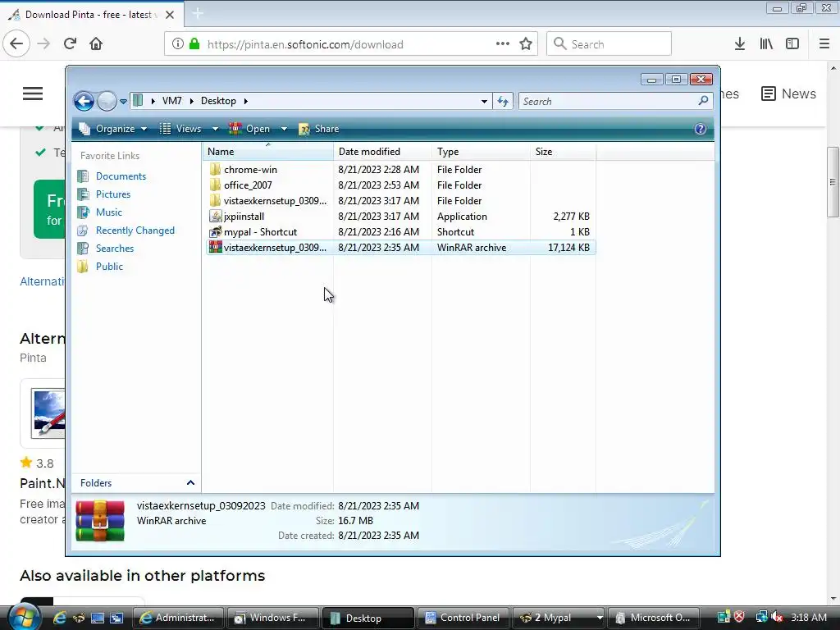
Task: Sort by the Type column header
Action: (x=481, y=152)
